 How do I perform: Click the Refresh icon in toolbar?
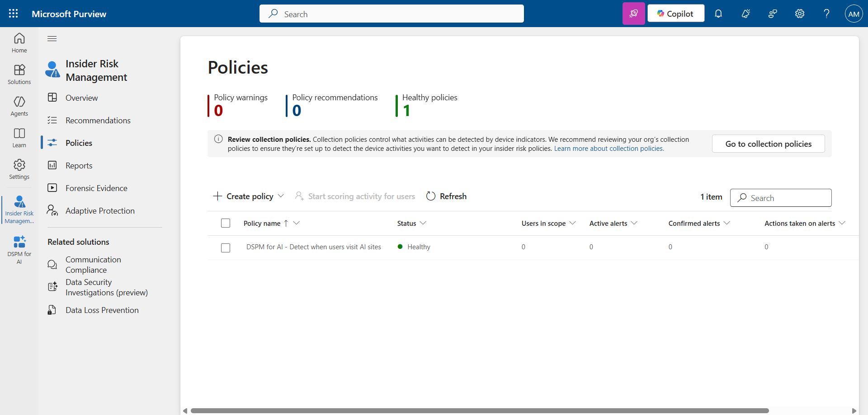click(431, 196)
